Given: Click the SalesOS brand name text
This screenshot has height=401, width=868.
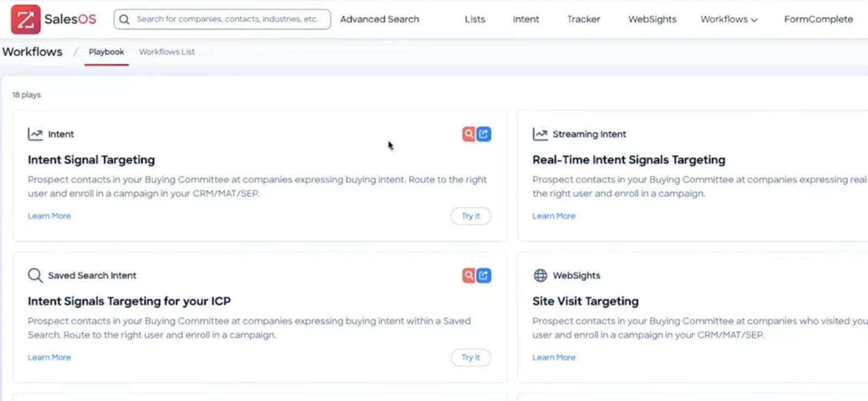Looking at the screenshot, I should click(70, 19).
